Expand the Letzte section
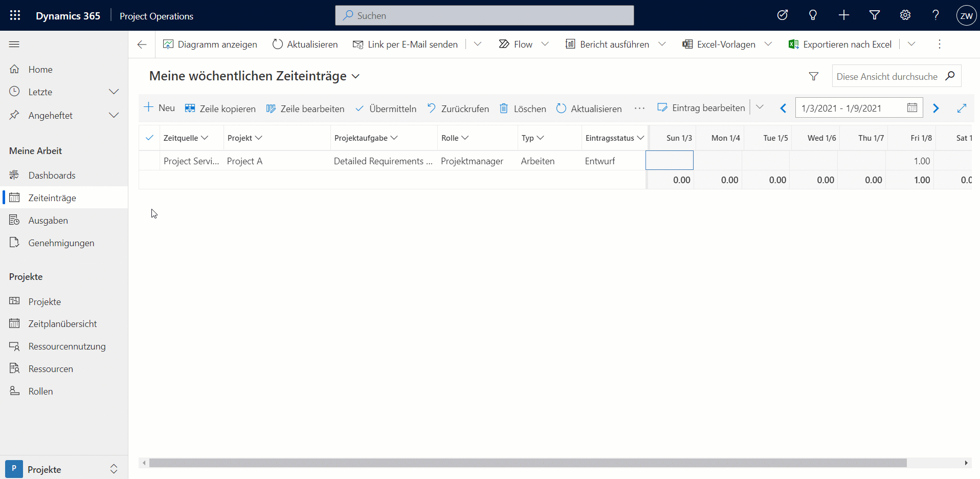This screenshot has height=479, width=980. point(114,92)
